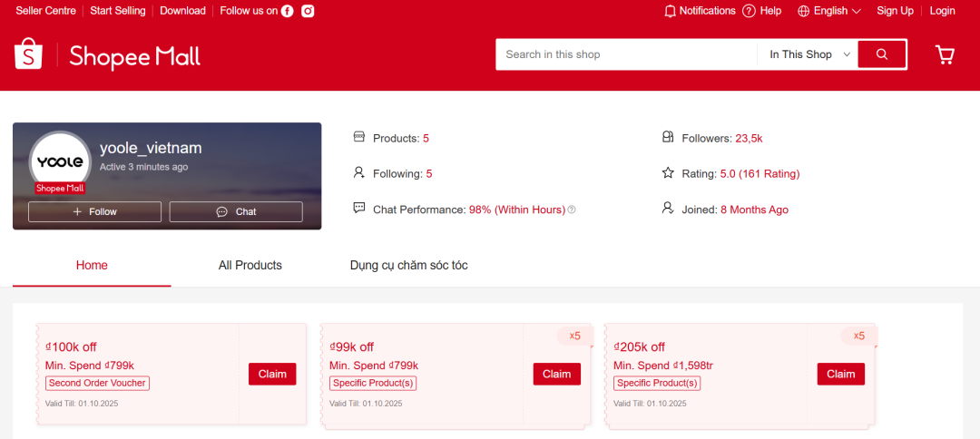Click the 8 Months Ago value
Viewport: 980px width, 439px height.
click(754, 210)
